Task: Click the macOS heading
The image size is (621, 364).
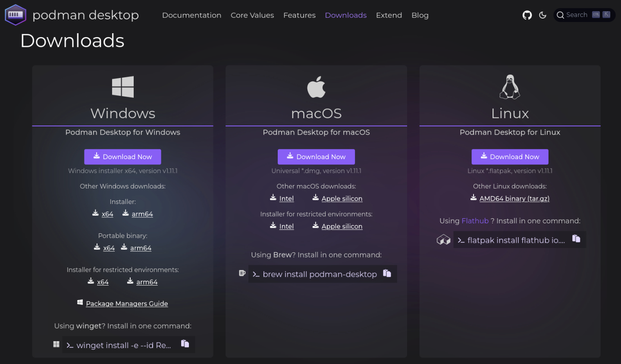Action: click(x=316, y=113)
